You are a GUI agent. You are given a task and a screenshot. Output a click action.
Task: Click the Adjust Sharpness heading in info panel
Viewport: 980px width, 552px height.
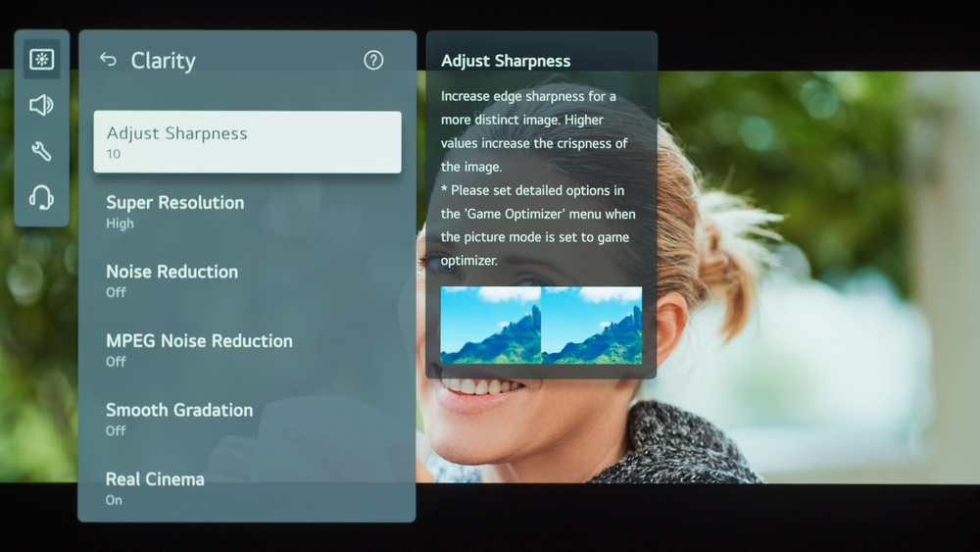click(x=506, y=61)
